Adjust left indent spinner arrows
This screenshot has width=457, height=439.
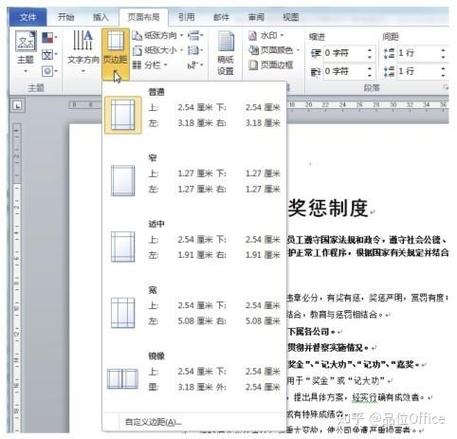pyautogui.click(x=370, y=53)
